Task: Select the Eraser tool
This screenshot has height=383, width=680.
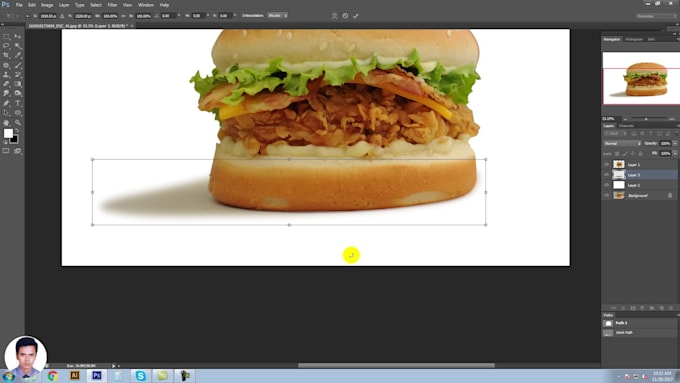Action: click(x=6, y=84)
